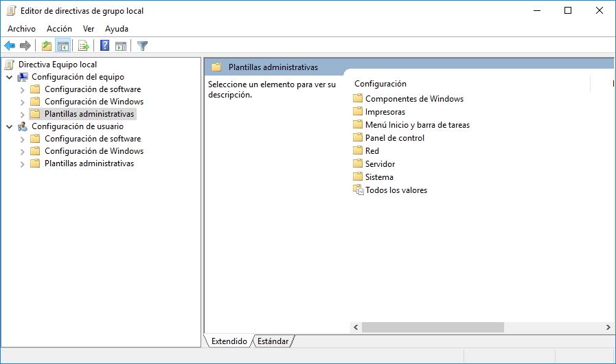Expand Configuración de Windows under usuario
This screenshot has width=616, height=364.
pyautogui.click(x=23, y=151)
